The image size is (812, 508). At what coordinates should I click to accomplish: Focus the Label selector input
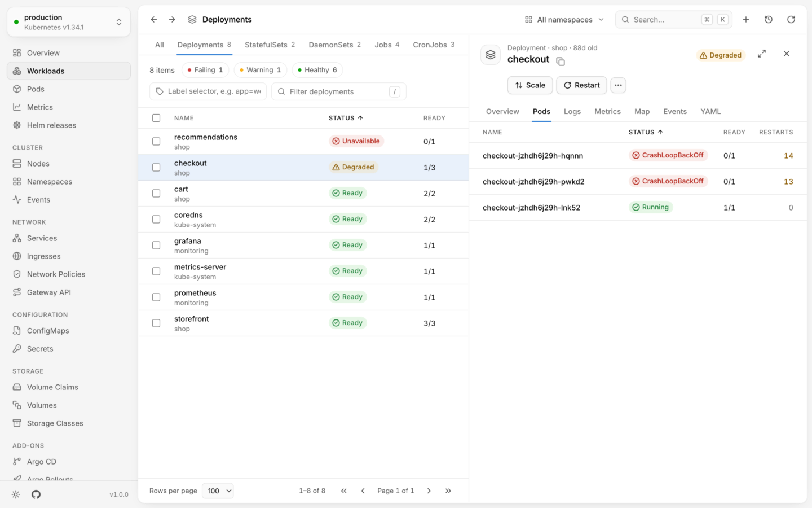coord(208,91)
